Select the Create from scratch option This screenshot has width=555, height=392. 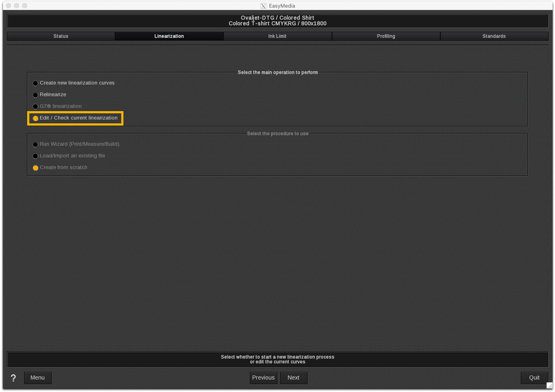click(x=35, y=168)
